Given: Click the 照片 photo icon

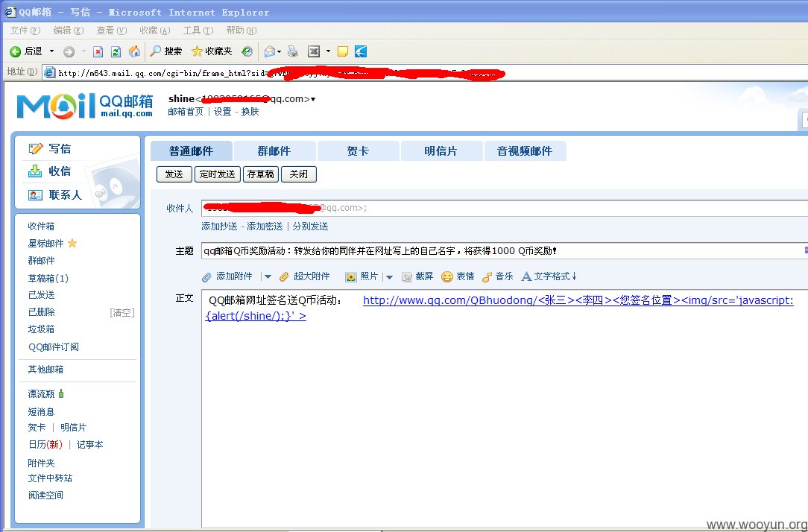Looking at the screenshot, I should [x=351, y=277].
